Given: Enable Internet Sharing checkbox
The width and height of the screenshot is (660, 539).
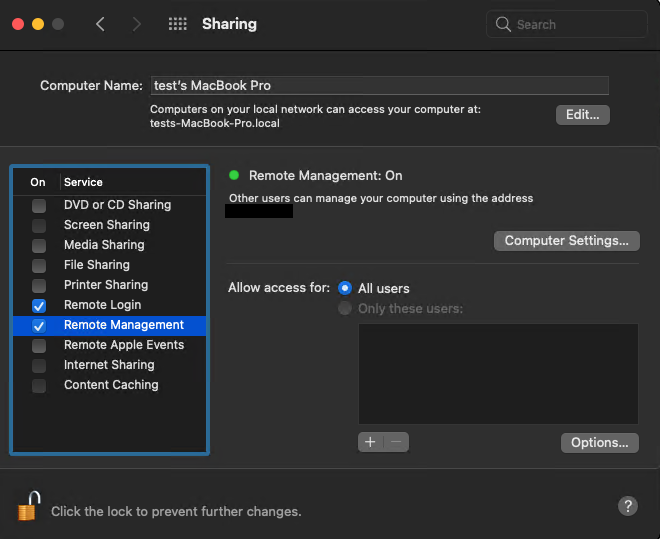Looking at the screenshot, I should pos(39,366).
